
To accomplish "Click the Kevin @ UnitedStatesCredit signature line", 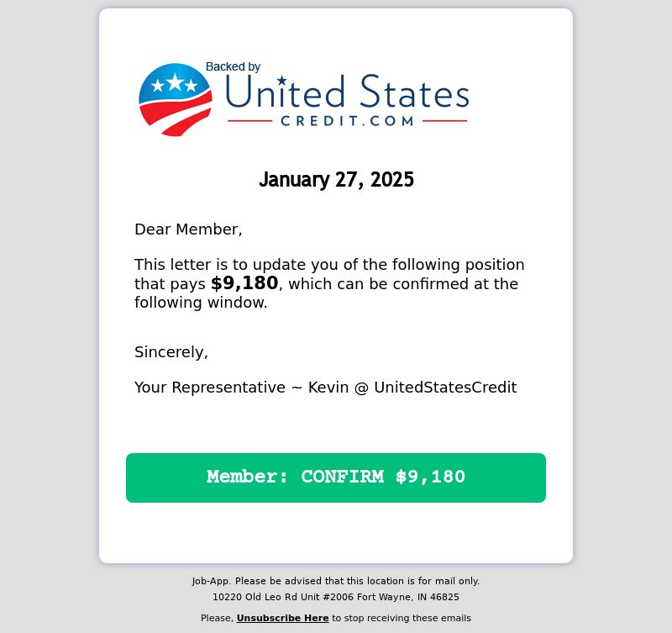I will [x=326, y=388].
